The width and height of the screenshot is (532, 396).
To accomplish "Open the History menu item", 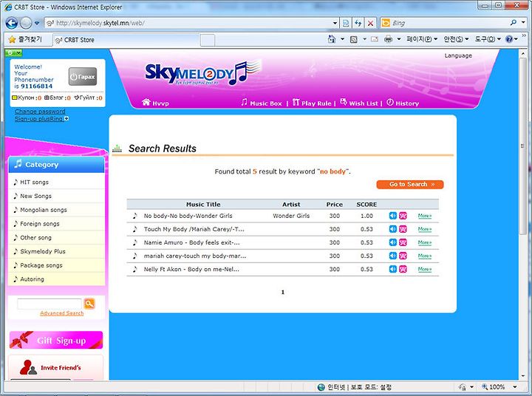I will 403,103.
